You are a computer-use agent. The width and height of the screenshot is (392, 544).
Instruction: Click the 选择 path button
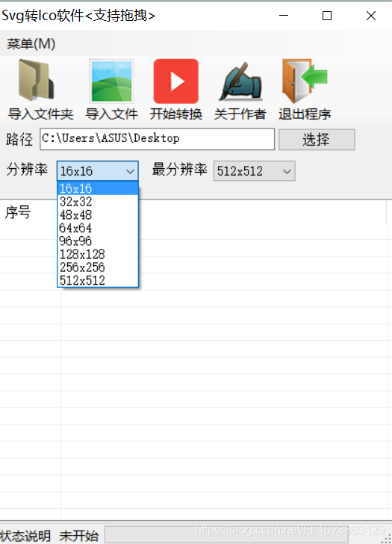click(317, 140)
